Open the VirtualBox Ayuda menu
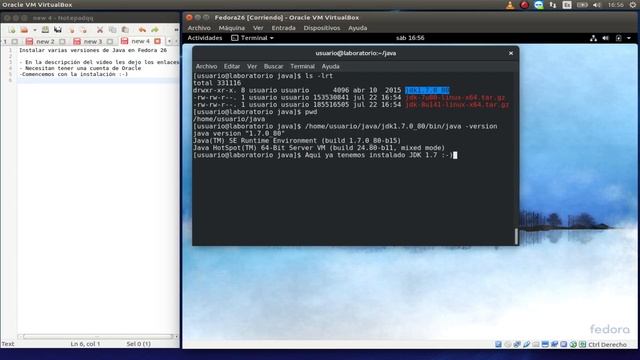 tap(358, 28)
